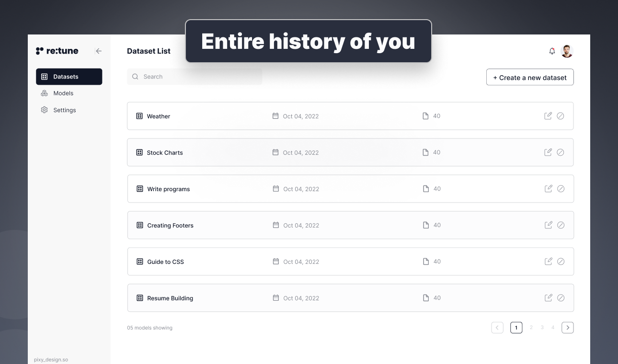The height and width of the screenshot is (364, 618).
Task: Open the Resume Building dataset row
Action: pos(351,298)
